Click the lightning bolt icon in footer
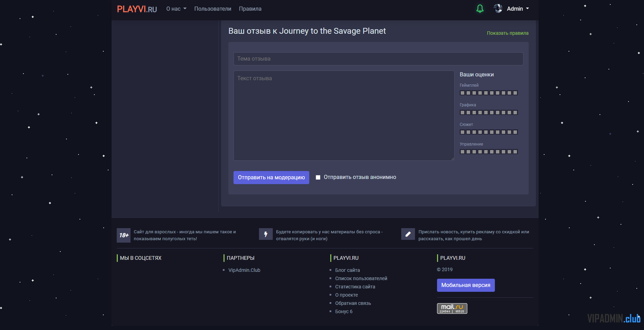This screenshot has width=644, height=330. pyautogui.click(x=266, y=234)
